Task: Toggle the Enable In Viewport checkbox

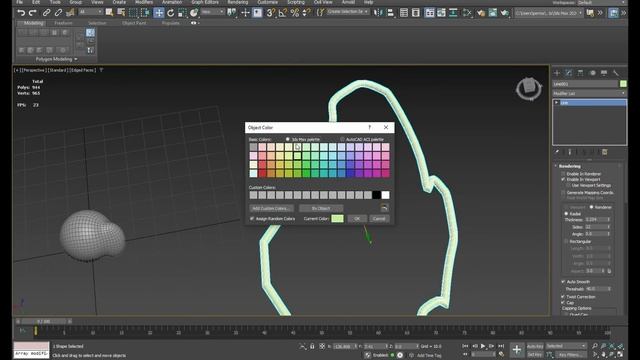Action: (563, 179)
